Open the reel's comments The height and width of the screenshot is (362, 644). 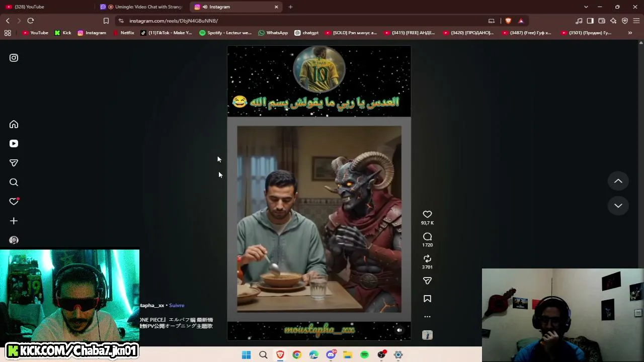click(427, 236)
